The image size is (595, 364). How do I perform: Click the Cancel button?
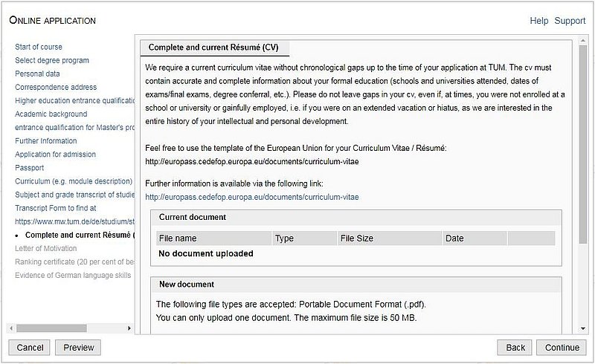pyautogui.click(x=30, y=348)
